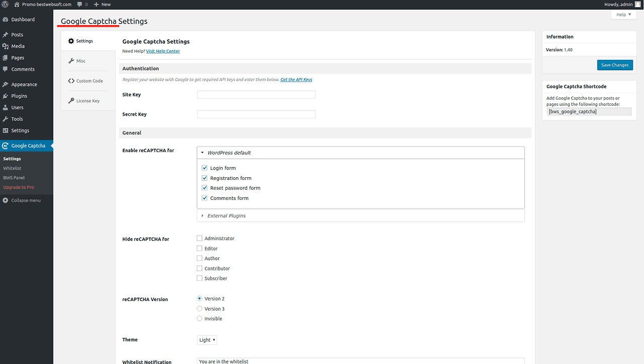Viewport: 644px width, 364px height.
Task: Uncheck the Login form checkbox
Action: coord(205,168)
